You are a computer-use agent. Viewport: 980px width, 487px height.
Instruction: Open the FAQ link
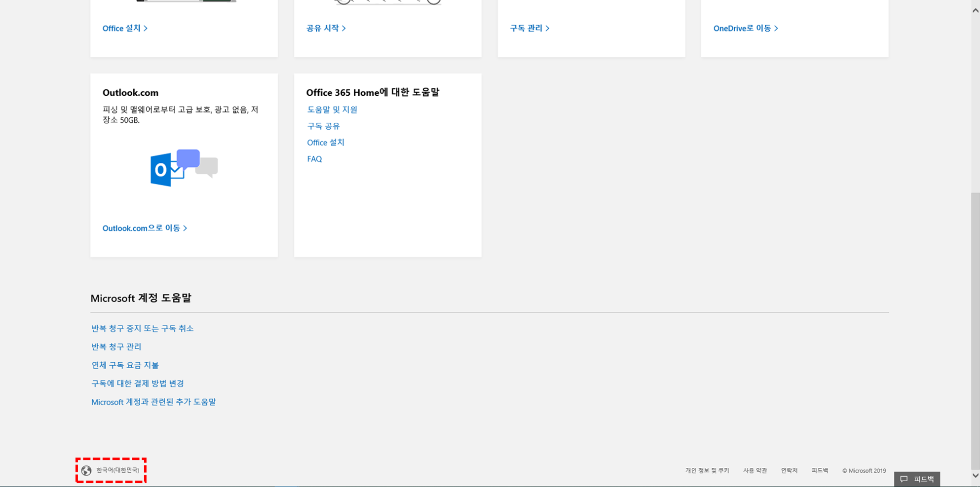pyautogui.click(x=314, y=159)
